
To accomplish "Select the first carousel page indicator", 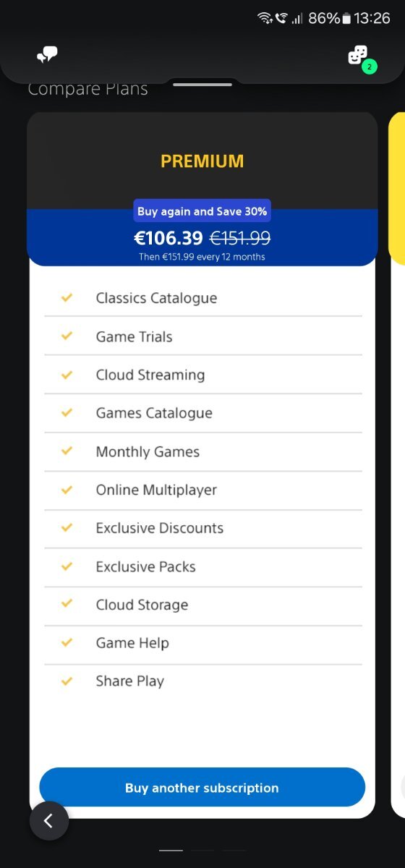I will [171, 850].
